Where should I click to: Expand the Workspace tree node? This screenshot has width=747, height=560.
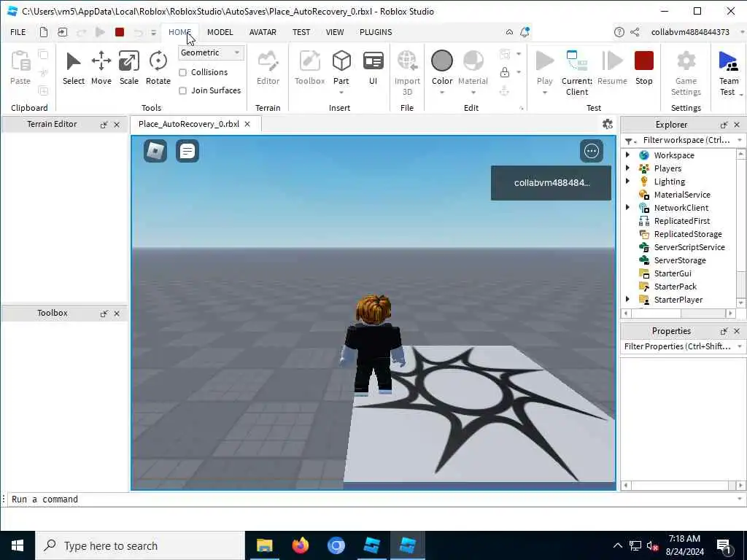coord(628,155)
